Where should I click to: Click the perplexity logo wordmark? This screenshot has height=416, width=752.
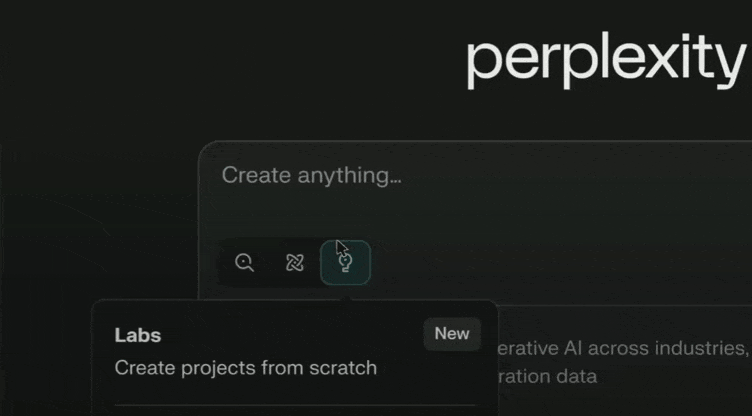pos(606,60)
